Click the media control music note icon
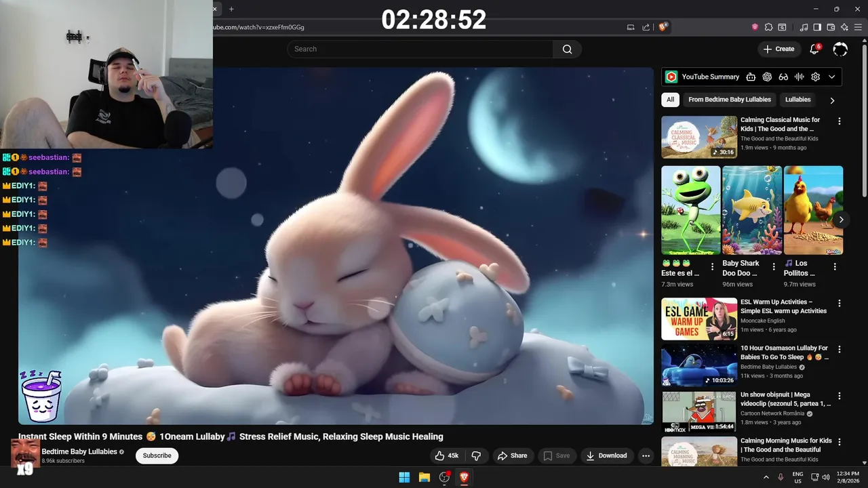 (804, 27)
